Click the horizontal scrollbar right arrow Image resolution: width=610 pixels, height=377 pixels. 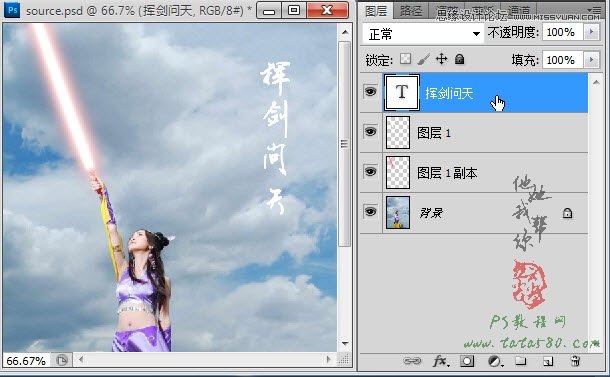(x=329, y=359)
